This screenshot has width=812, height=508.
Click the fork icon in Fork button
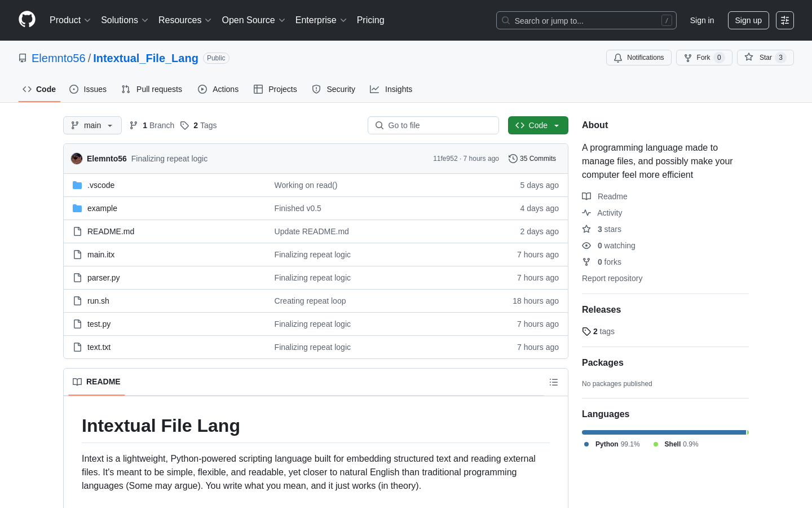tap(688, 58)
